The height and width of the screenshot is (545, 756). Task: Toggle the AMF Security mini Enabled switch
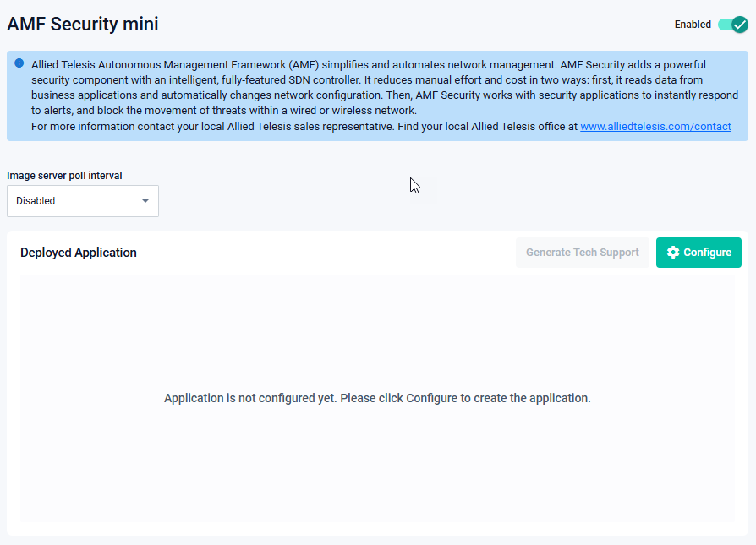(732, 25)
